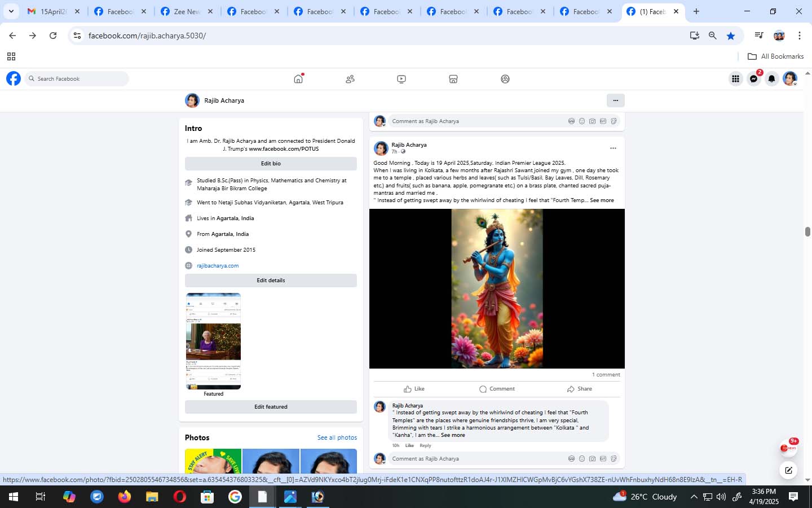Viewport: 812px width, 508px height.
Task: Click the Search Facebook field
Action: tap(77, 79)
